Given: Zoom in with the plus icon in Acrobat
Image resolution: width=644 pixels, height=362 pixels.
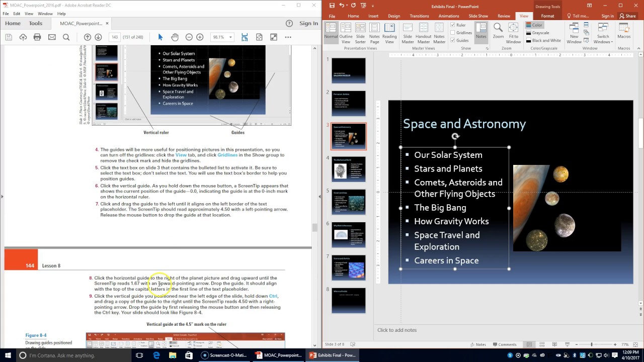Looking at the screenshot, I should 200,37.
